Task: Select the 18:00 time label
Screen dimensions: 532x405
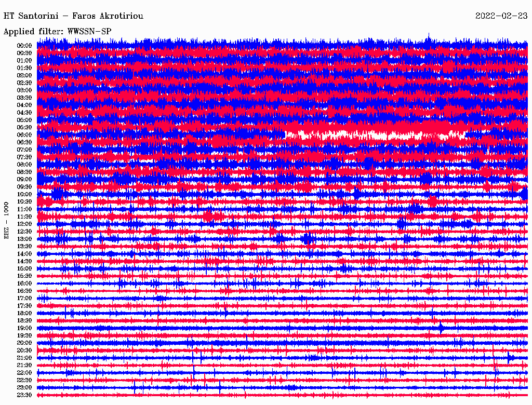Action: [24, 313]
